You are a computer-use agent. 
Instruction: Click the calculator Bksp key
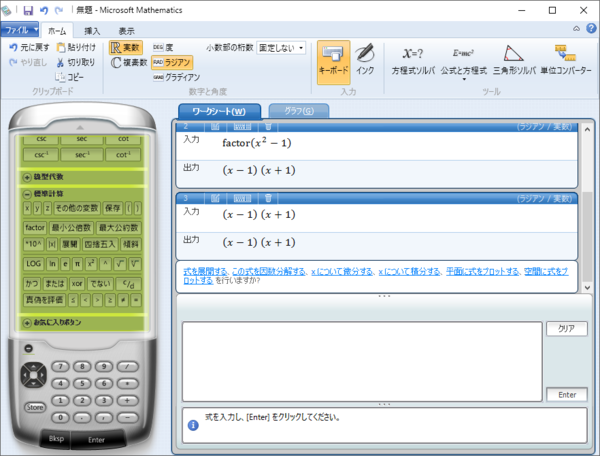(56, 439)
